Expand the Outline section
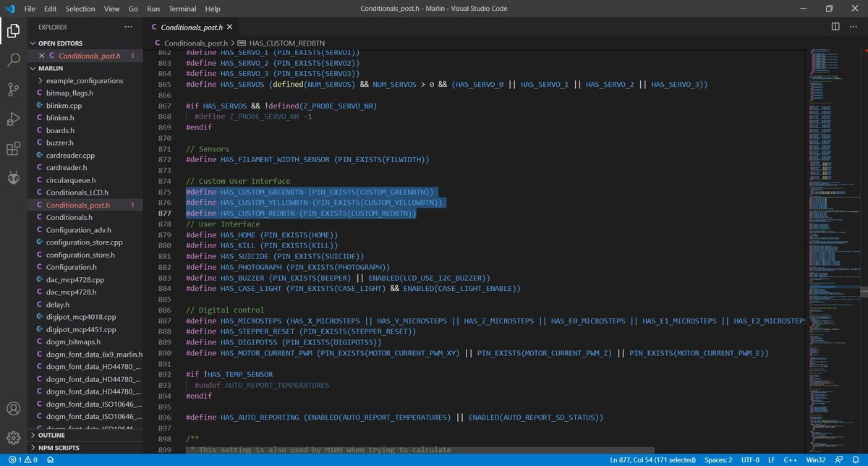Screen dimensions: 868x466 click(51, 436)
